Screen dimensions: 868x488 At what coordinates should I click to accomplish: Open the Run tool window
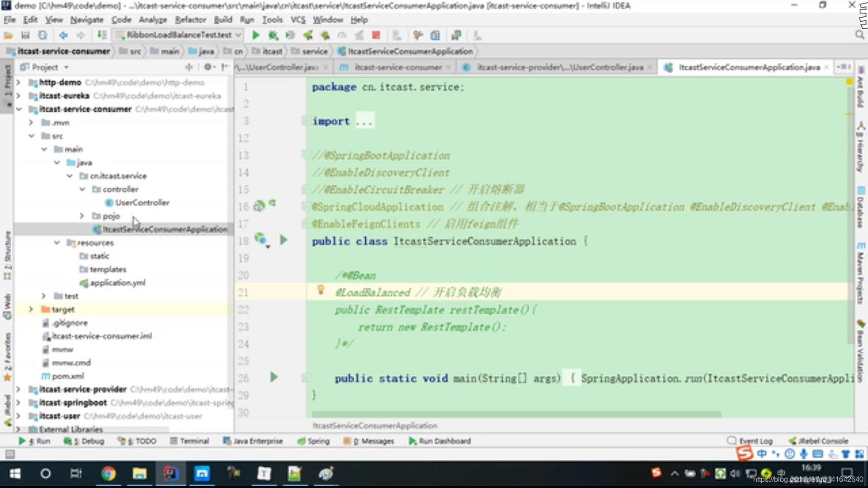pyautogui.click(x=35, y=441)
